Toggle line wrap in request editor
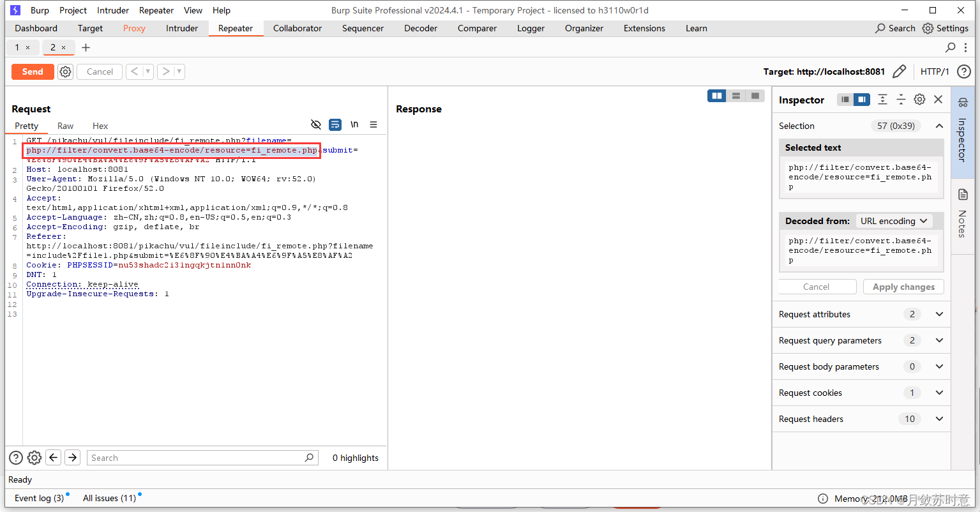This screenshot has width=980, height=512. click(335, 124)
